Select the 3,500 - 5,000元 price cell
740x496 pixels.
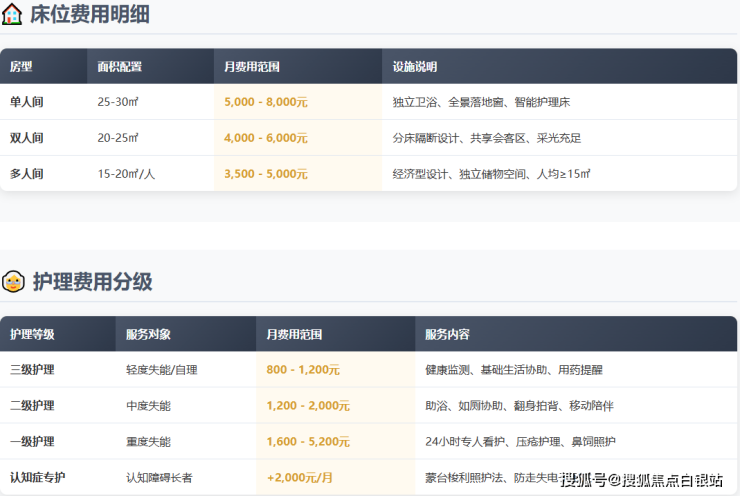tap(266, 174)
